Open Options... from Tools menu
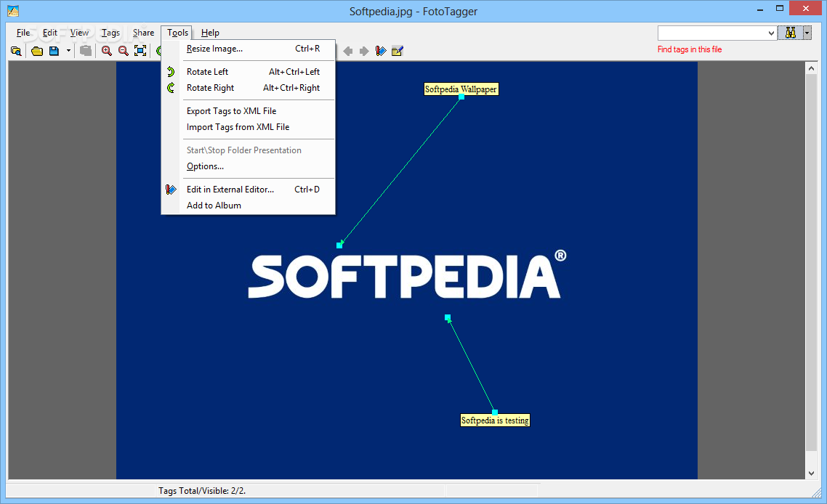Viewport: 827px width, 504px height. (x=248, y=166)
